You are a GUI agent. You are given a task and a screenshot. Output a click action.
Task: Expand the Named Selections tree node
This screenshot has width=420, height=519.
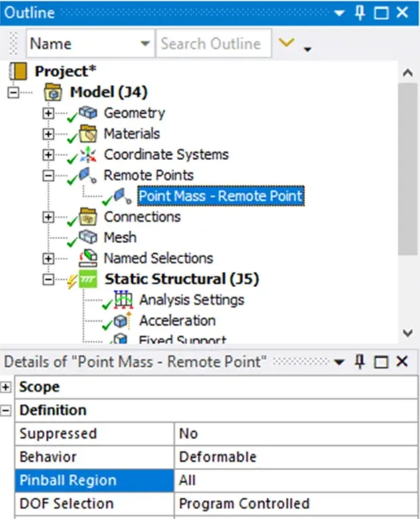click(49, 259)
